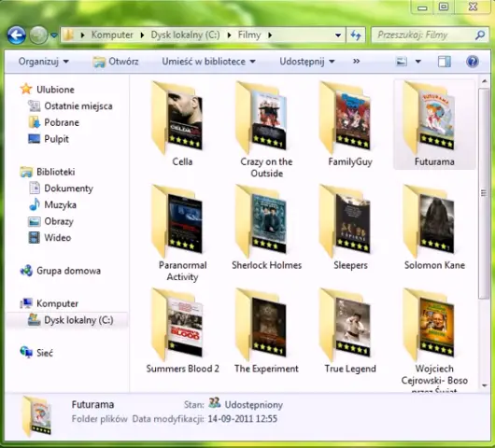Minimize the Explorer window

(x=422, y=7)
